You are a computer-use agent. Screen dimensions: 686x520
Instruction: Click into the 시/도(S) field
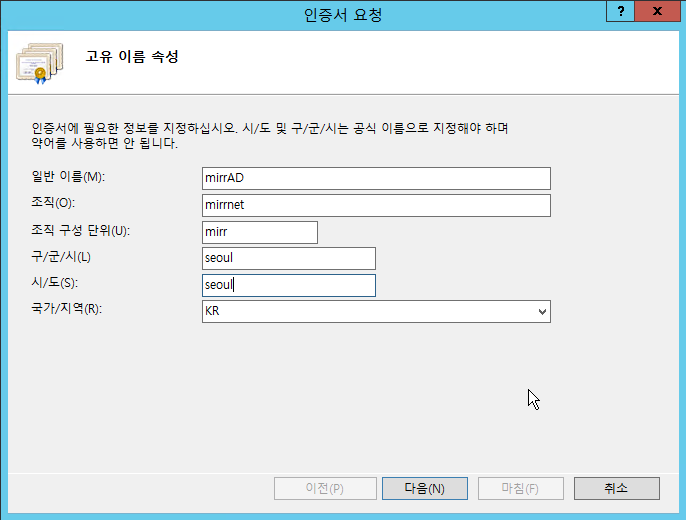pyautogui.click(x=289, y=285)
